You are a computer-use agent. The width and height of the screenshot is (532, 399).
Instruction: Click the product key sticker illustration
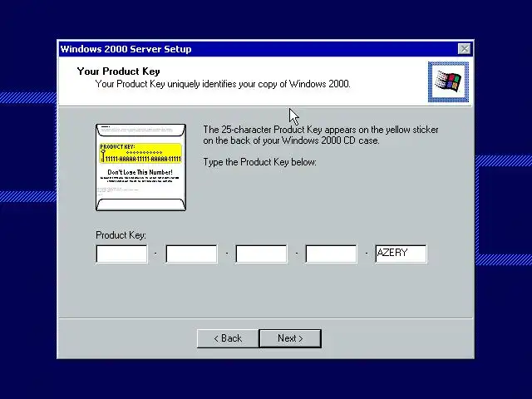tap(140, 167)
